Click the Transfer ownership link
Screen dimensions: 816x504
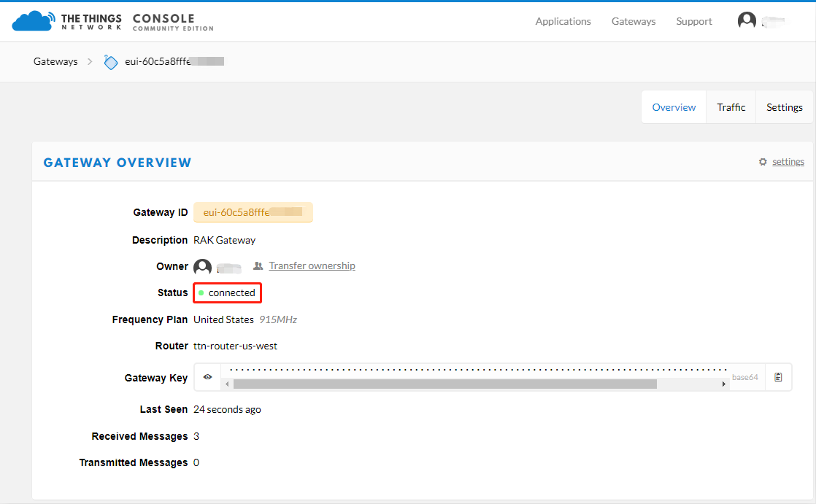(312, 265)
